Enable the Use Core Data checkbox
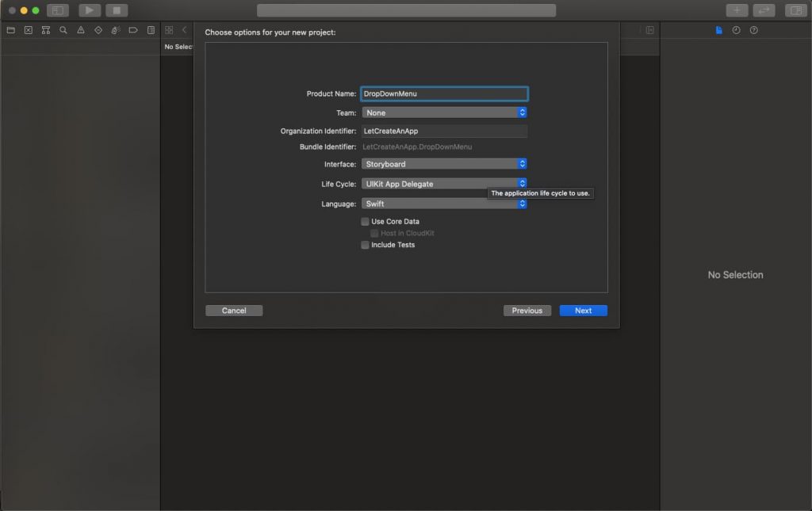Image resolution: width=812 pixels, height=511 pixels. pyautogui.click(x=365, y=221)
